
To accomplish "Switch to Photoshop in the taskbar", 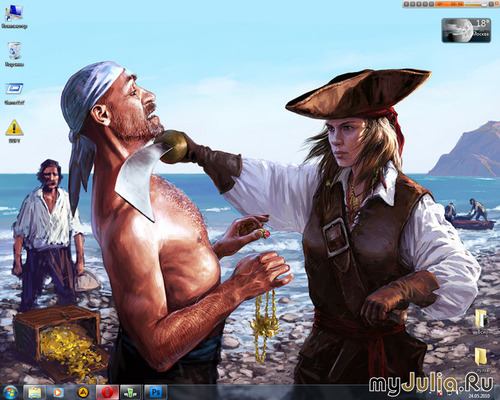I will pos(155,392).
